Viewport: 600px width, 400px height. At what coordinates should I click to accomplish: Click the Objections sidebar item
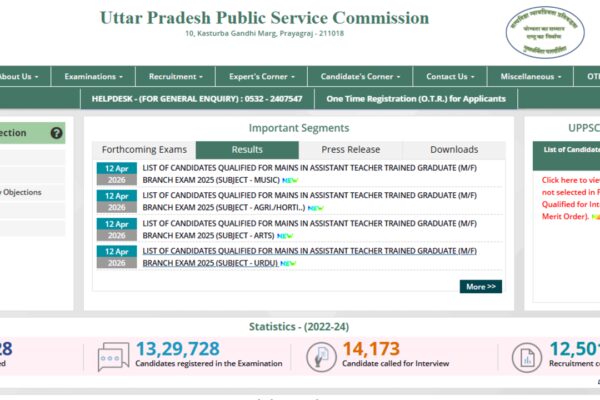tap(33, 193)
